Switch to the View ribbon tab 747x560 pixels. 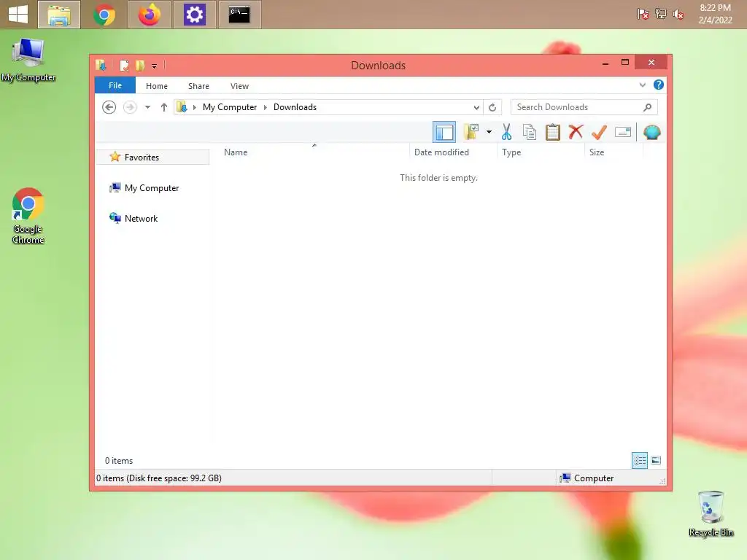click(239, 86)
